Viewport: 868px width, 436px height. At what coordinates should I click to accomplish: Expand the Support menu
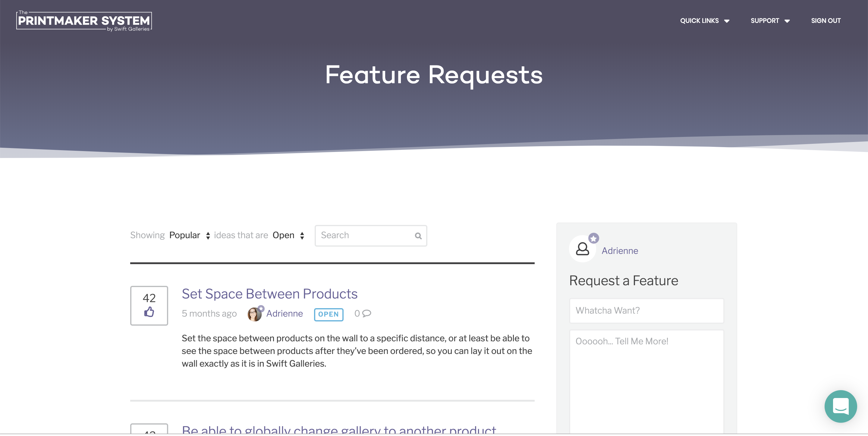[770, 21]
